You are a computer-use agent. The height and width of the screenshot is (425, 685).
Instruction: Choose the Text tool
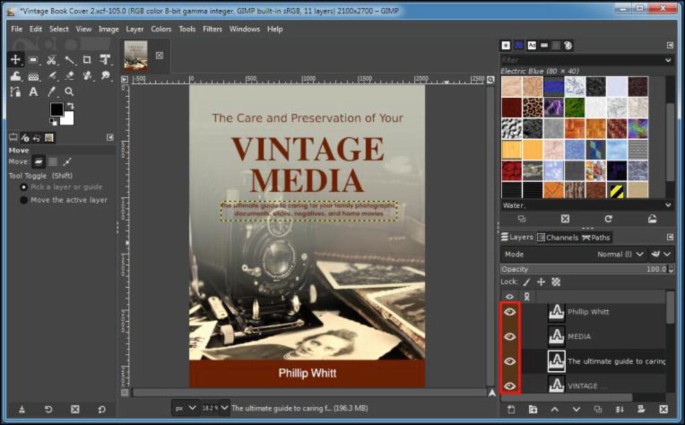point(33,92)
